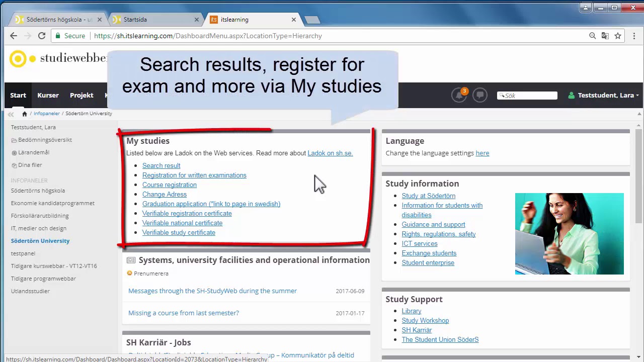Open Chrome menu three-dot icon
Image resolution: width=644 pixels, height=362 pixels.
click(x=634, y=36)
